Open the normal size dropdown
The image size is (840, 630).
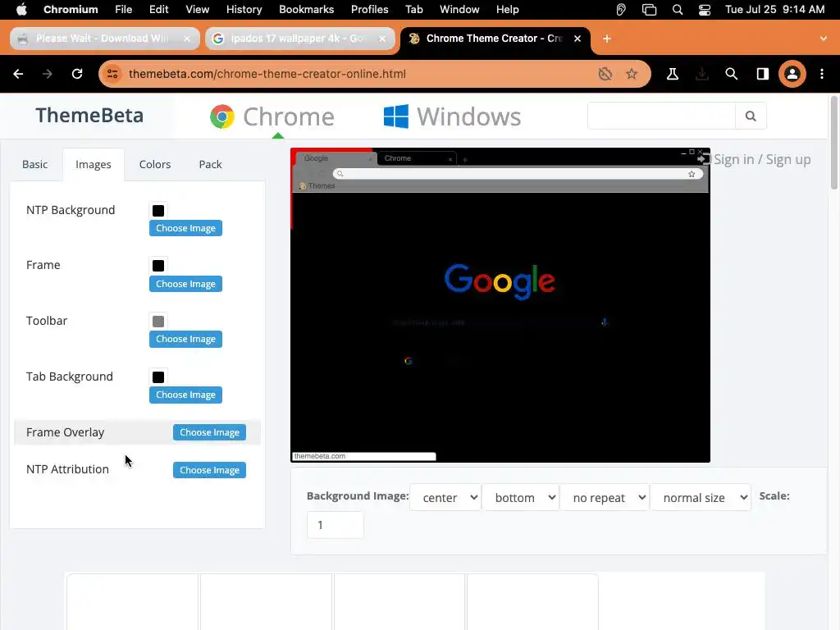701,498
